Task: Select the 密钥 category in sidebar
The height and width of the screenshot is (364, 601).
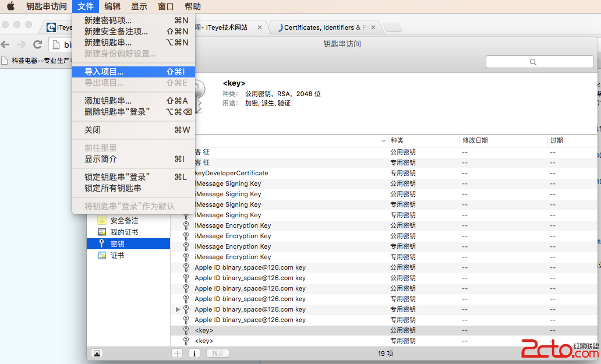Action: tap(117, 244)
